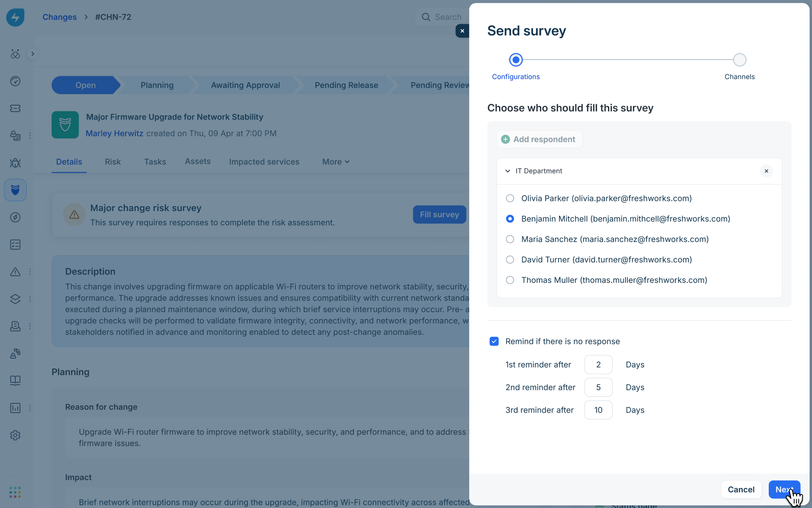Select David Turner as respondent
The width and height of the screenshot is (812, 508).
[510, 260]
